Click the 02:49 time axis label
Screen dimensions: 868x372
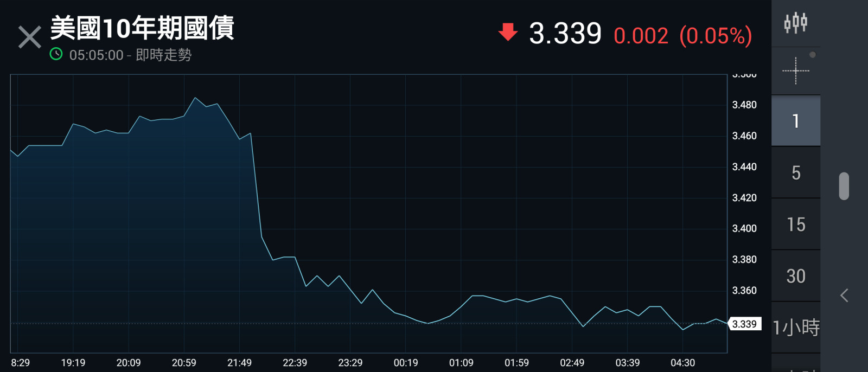(x=572, y=363)
